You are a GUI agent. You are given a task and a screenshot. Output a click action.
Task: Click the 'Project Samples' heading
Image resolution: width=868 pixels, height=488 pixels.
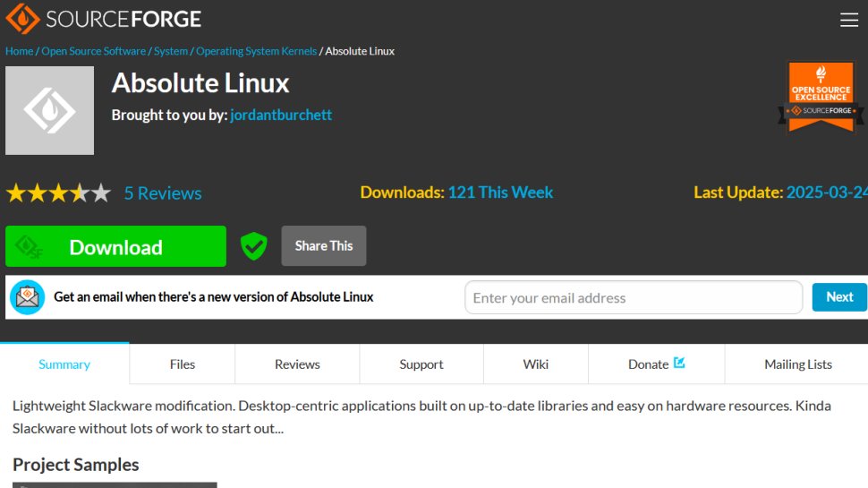[x=76, y=464]
